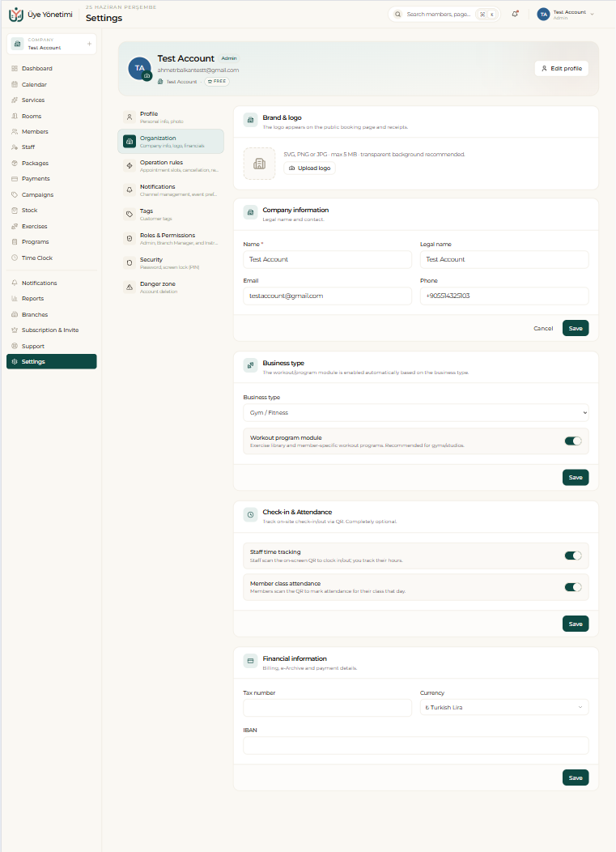This screenshot has height=852, width=616.
Task: Click the Search members, page search box
Action: click(444, 14)
